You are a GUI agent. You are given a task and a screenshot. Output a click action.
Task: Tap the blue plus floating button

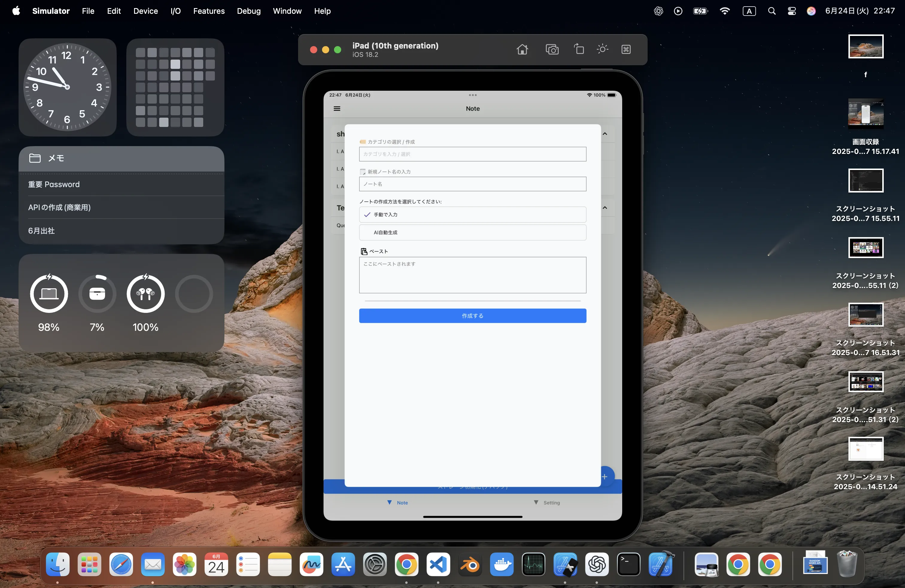(x=605, y=476)
